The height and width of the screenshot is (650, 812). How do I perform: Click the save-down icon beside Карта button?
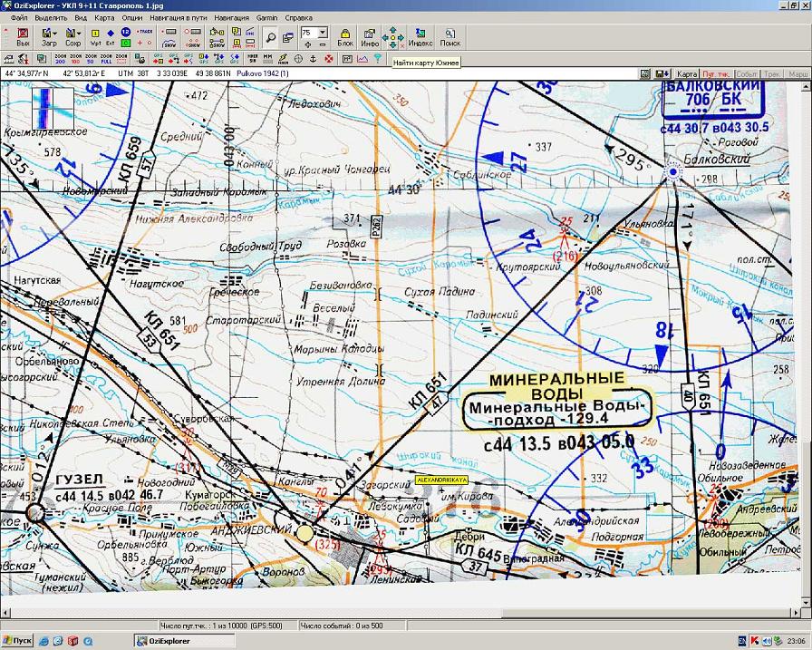click(x=662, y=74)
